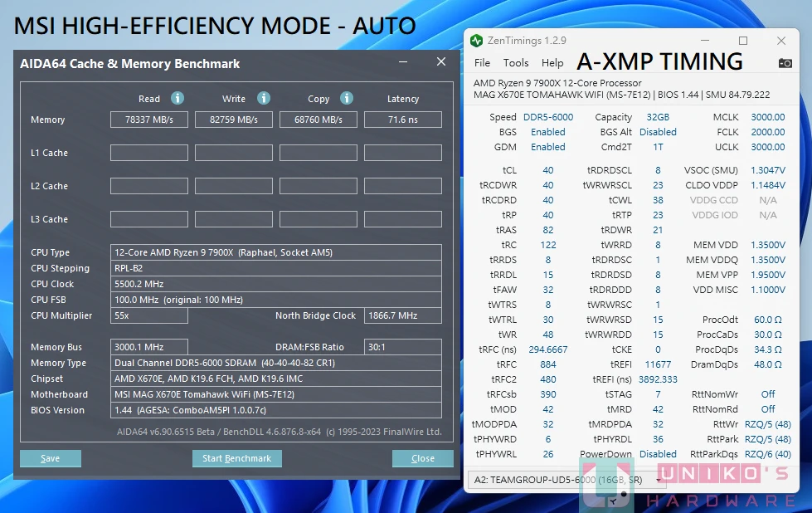Image resolution: width=812 pixels, height=513 pixels.
Task: Click tREFI (ns) value 3892.333
Action: (658, 380)
